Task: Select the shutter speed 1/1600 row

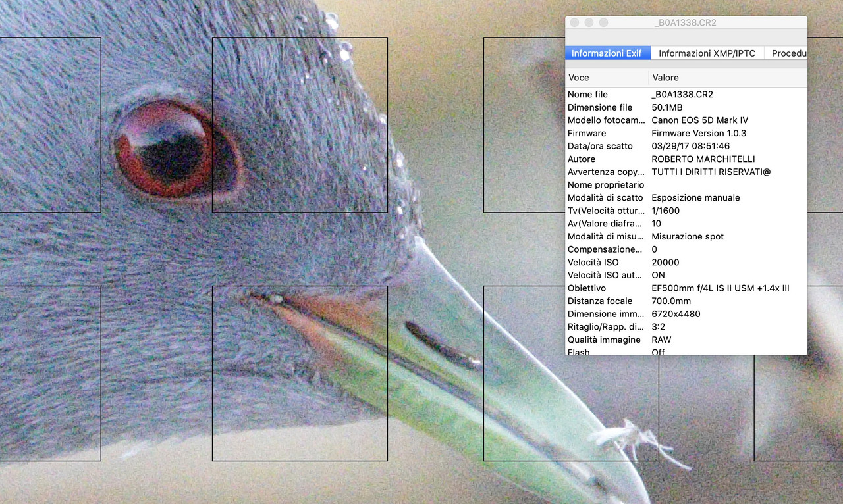Action: point(686,211)
